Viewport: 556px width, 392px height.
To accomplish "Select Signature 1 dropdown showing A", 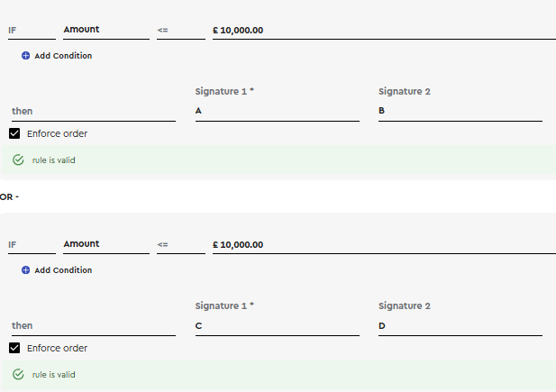I will click(277, 112).
